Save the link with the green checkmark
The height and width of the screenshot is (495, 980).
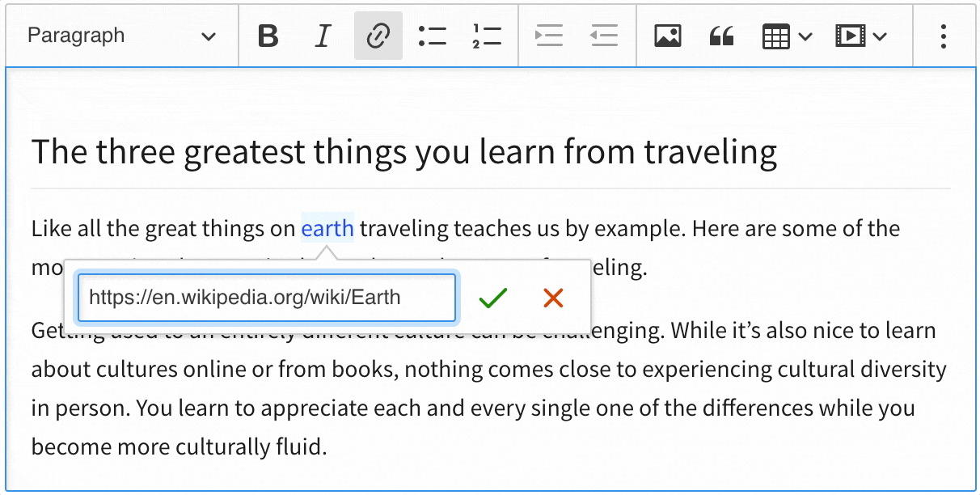(492, 298)
